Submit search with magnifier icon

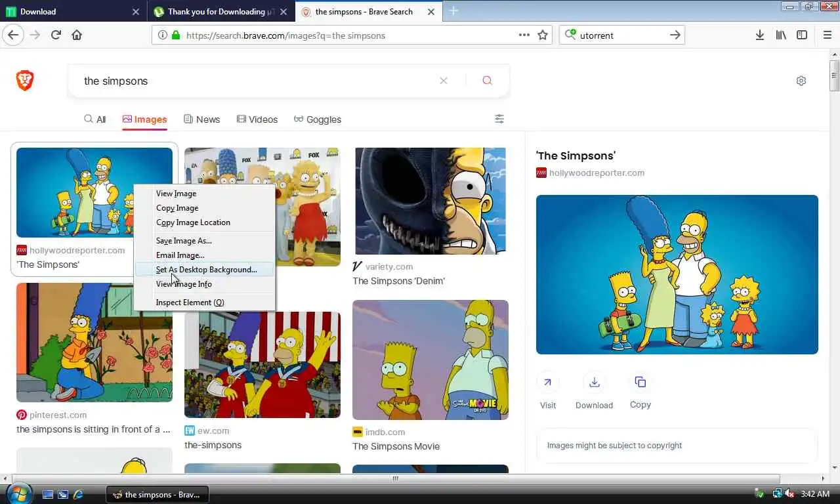pyautogui.click(x=487, y=81)
